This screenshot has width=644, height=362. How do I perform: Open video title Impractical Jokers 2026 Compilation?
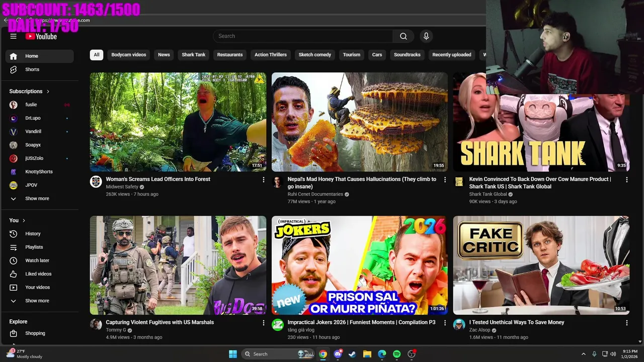(x=361, y=322)
